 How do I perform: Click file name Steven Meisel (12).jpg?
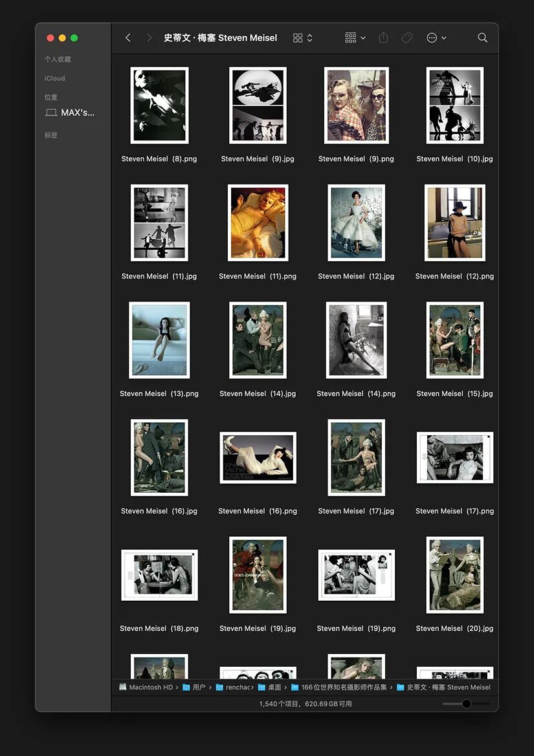tap(356, 276)
